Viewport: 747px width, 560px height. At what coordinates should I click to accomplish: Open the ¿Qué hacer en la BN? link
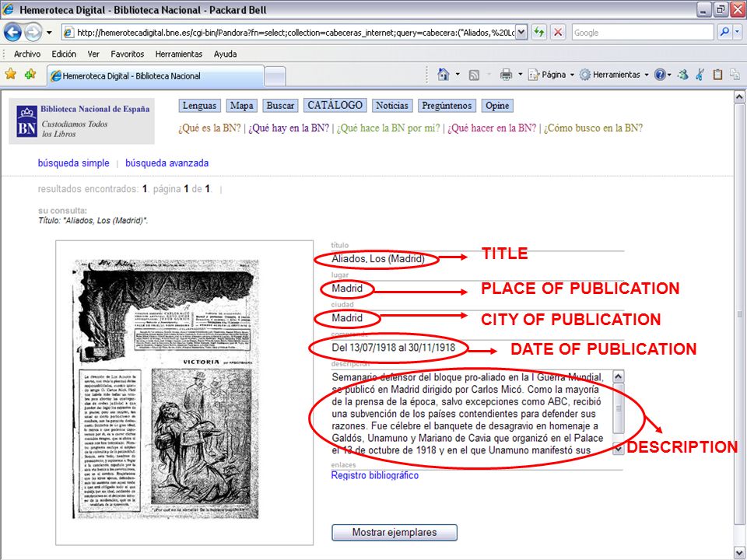pos(492,128)
